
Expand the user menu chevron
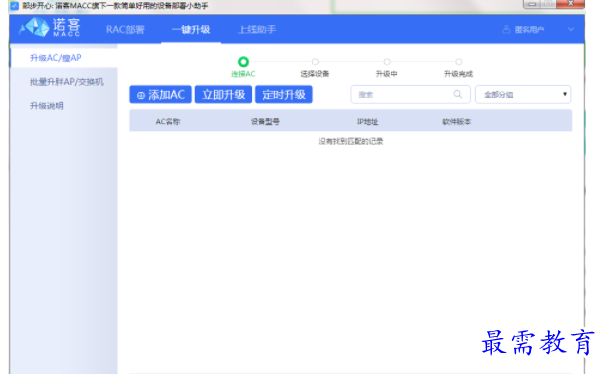(x=571, y=30)
